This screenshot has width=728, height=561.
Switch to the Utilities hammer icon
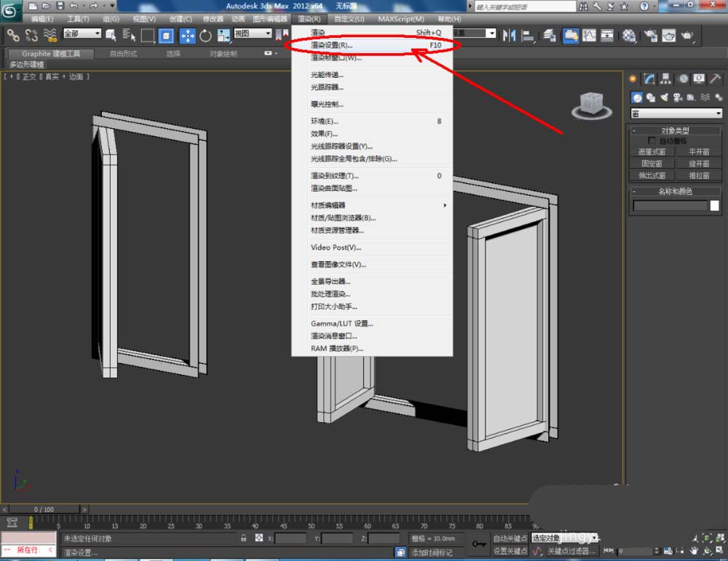coord(715,79)
